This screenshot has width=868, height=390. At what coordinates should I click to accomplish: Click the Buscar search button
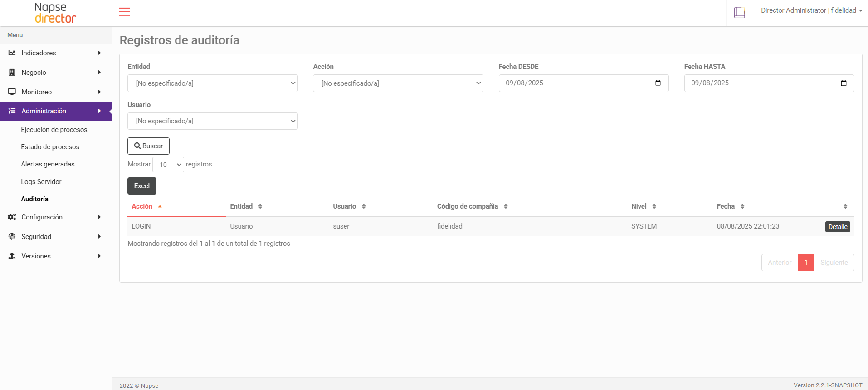(x=148, y=146)
